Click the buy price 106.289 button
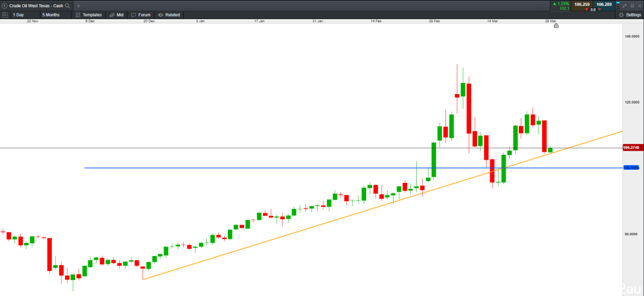Image resolution: width=644 pixels, height=296 pixels. [x=604, y=6]
